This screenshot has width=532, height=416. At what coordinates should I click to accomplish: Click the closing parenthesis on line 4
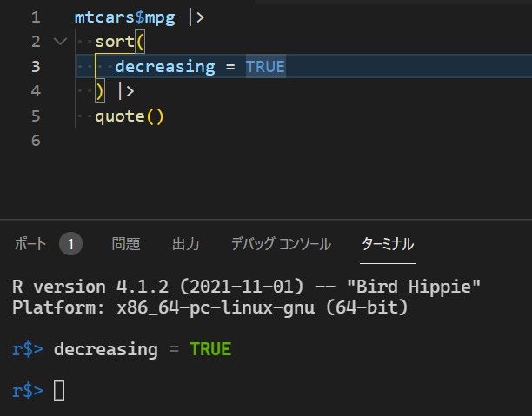(99, 91)
